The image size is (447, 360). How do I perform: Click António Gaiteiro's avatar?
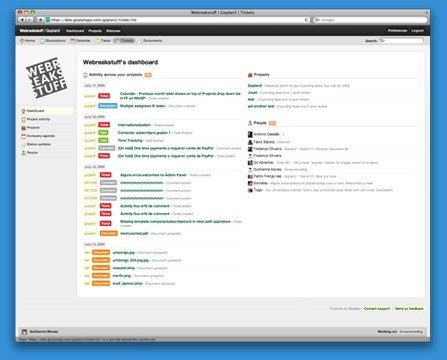(250, 134)
